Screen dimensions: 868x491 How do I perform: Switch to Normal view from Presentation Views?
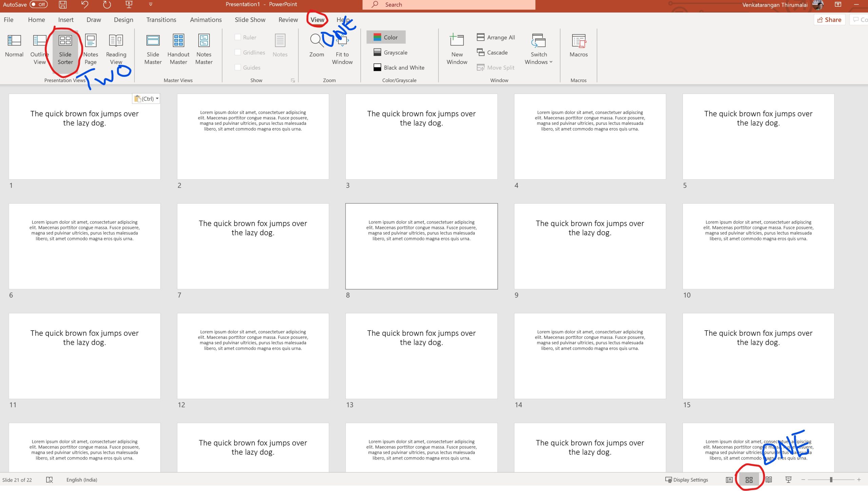(x=14, y=48)
